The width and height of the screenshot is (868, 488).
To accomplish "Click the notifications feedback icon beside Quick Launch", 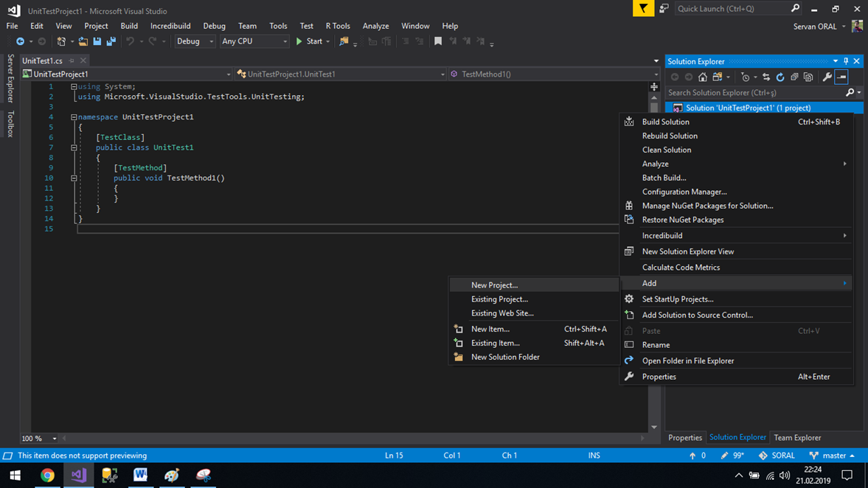I will pos(664,8).
